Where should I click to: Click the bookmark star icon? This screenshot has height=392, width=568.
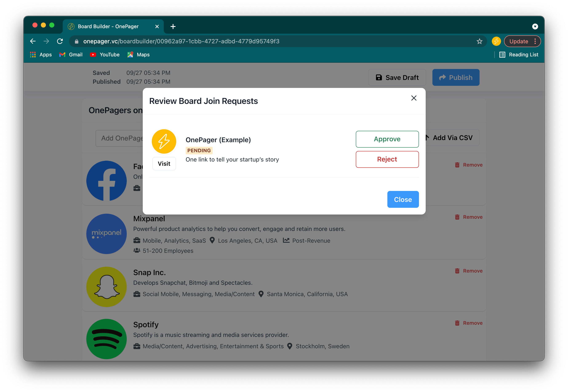(479, 41)
